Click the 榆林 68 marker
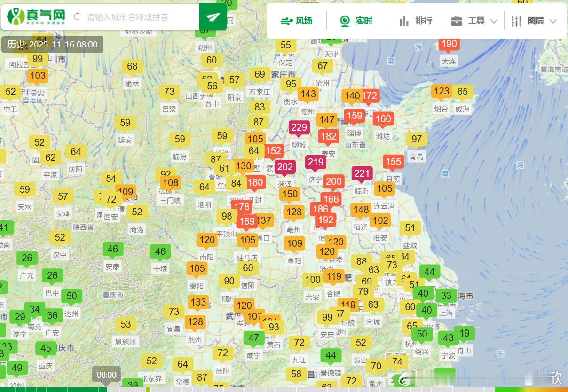The height and width of the screenshot is (392, 568). 132,67
